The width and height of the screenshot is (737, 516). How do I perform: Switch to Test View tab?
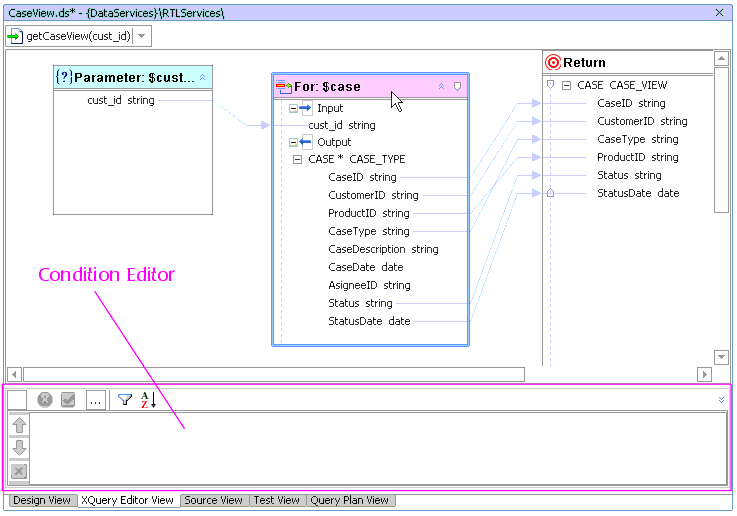point(276,500)
